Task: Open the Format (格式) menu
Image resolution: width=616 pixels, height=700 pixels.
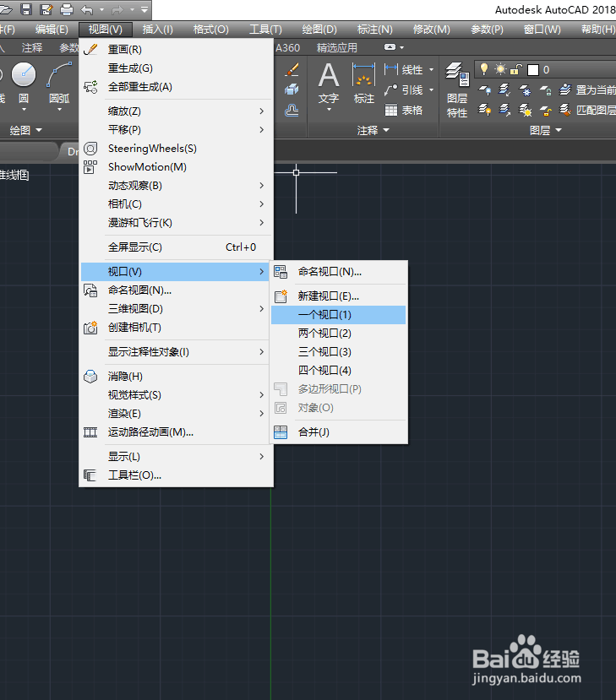Action: pyautogui.click(x=211, y=30)
